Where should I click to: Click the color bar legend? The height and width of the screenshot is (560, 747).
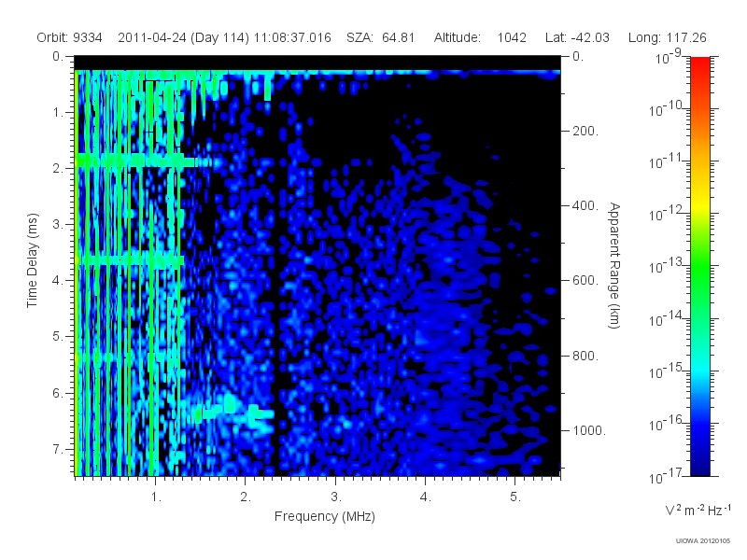(699, 266)
